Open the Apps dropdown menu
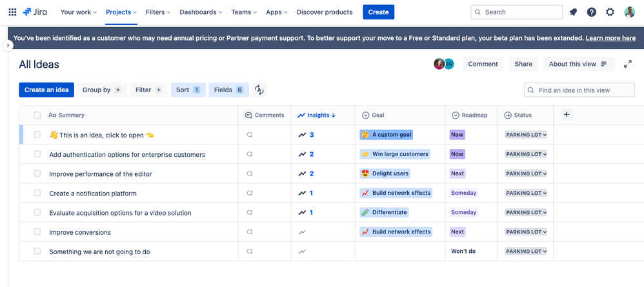 pyautogui.click(x=277, y=12)
